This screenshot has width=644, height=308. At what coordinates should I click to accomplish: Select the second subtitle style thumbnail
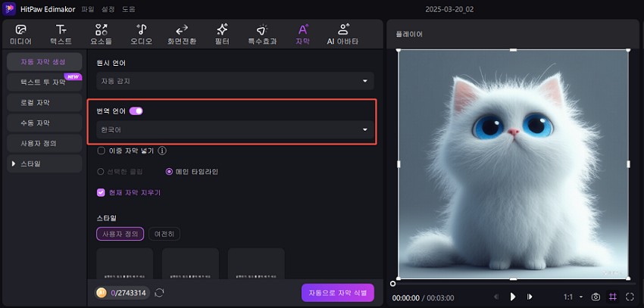click(x=191, y=263)
